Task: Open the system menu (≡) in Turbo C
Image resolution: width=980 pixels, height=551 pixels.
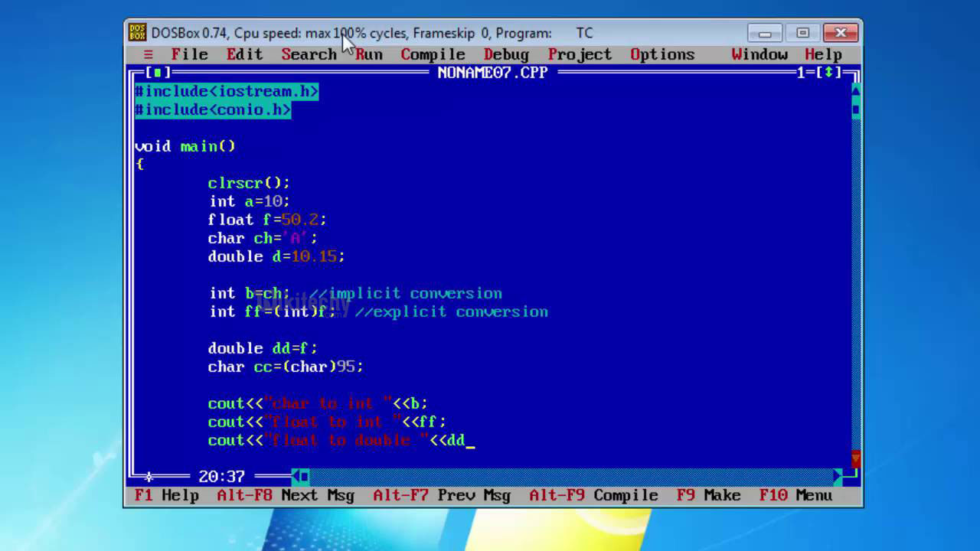Action: tap(149, 54)
